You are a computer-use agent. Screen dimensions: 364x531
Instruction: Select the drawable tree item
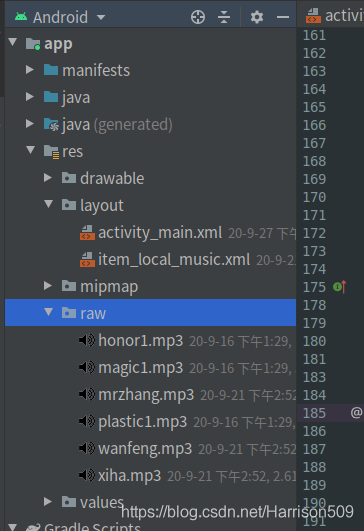(112, 178)
